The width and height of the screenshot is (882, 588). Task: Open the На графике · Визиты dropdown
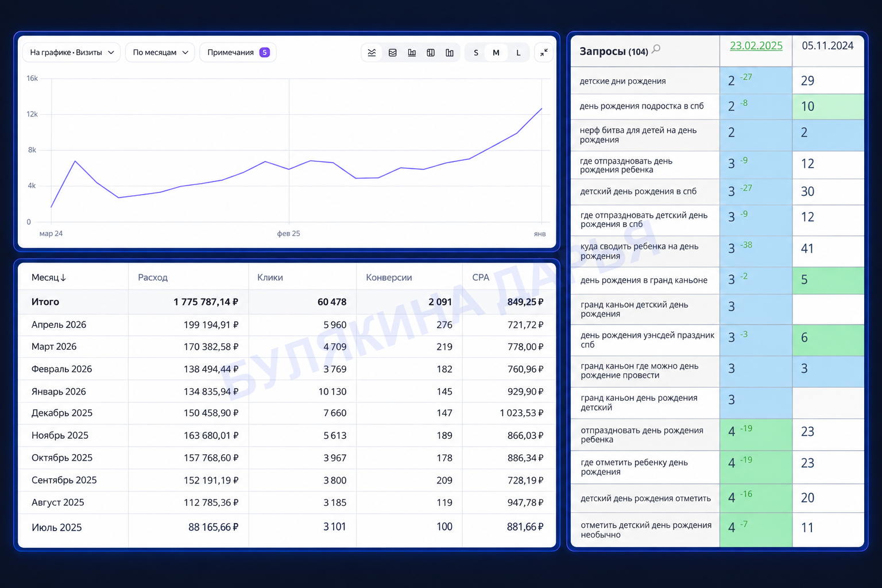coord(72,52)
